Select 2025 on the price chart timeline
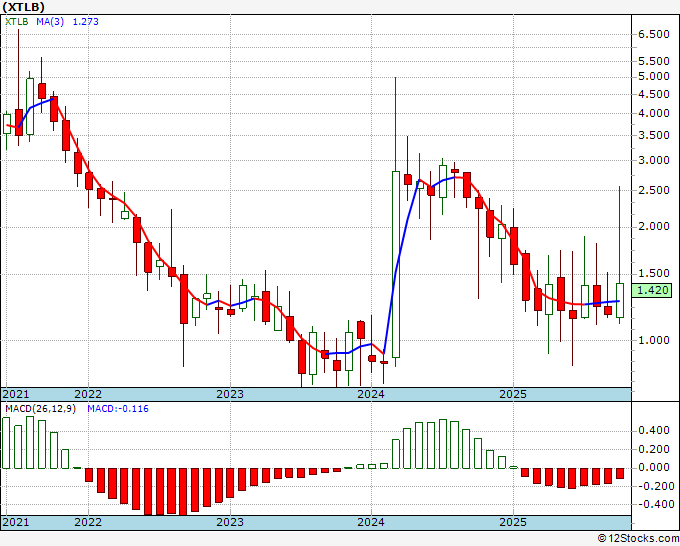Image resolution: width=680 pixels, height=546 pixels. coord(513,395)
